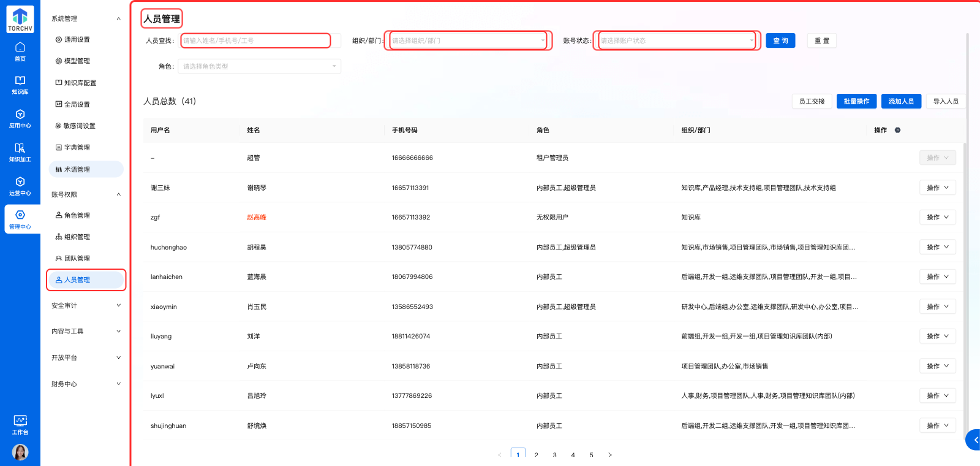Click the next page arrow
The width and height of the screenshot is (980, 466).
(x=609, y=455)
